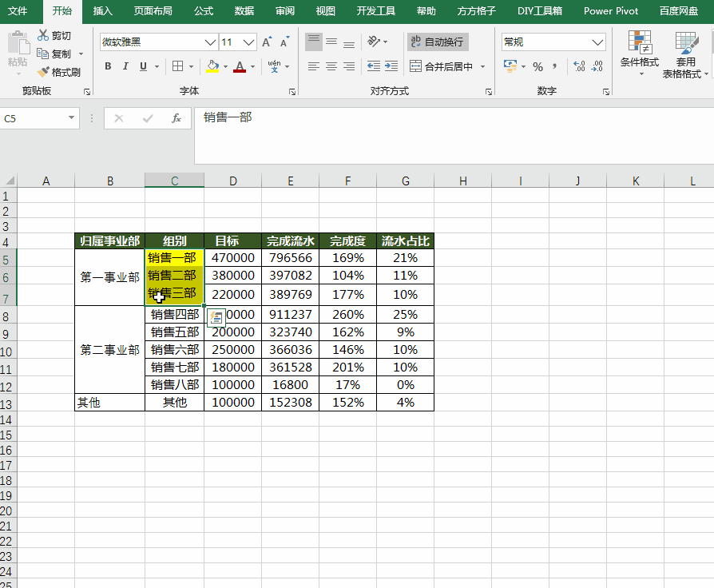Select all cells via corner triangle
Screen dimensions: 714x588
click(x=9, y=181)
